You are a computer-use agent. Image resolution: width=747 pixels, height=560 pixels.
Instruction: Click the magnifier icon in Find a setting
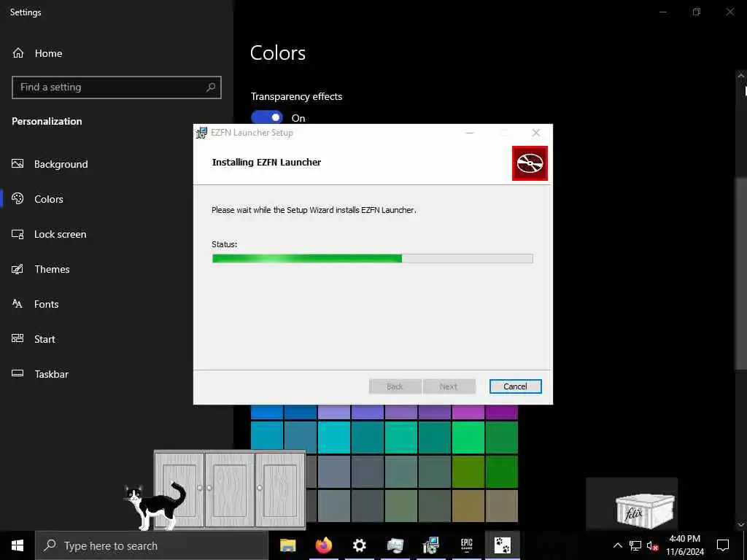click(x=211, y=87)
